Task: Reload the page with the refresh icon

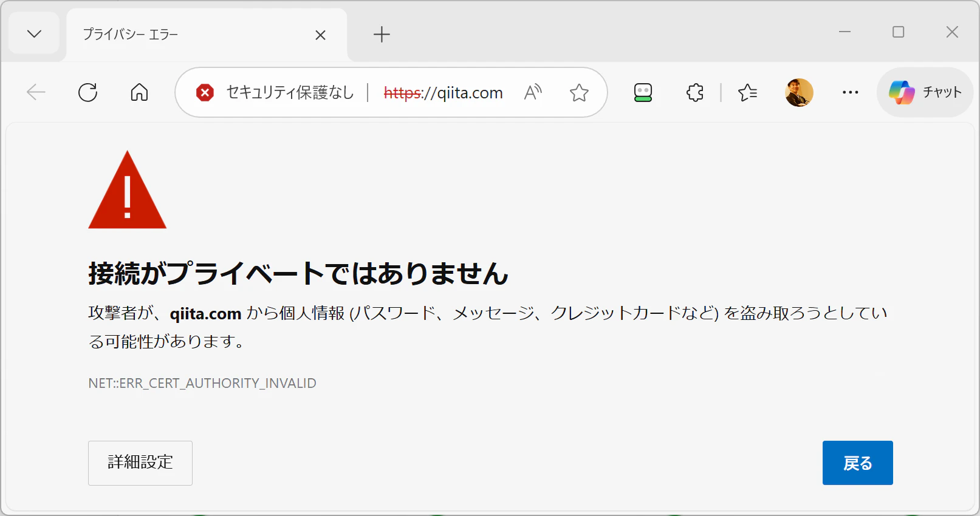Action: pyautogui.click(x=88, y=92)
